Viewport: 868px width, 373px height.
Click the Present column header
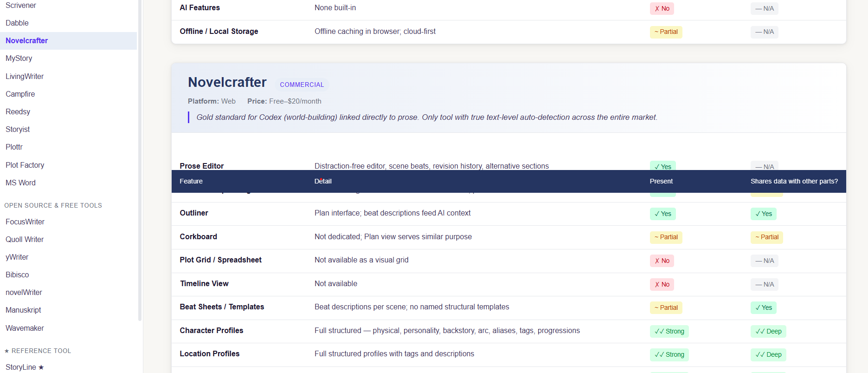pos(661,181)
